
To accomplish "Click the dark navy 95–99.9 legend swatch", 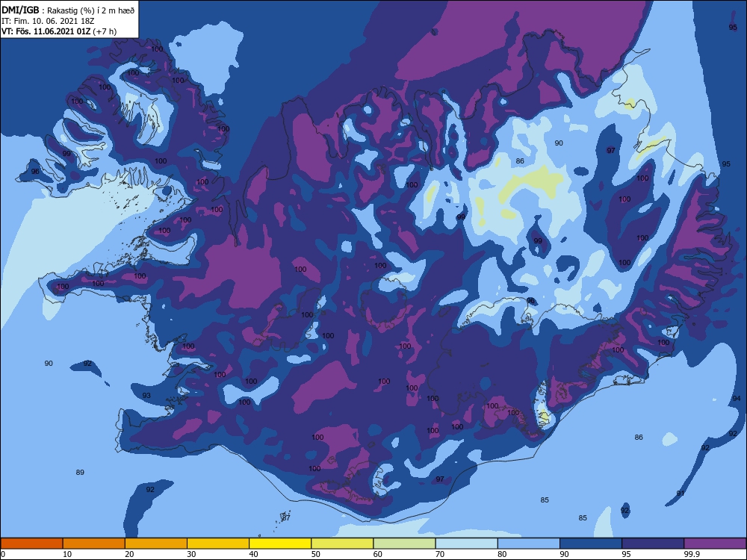I will (653, 544).
